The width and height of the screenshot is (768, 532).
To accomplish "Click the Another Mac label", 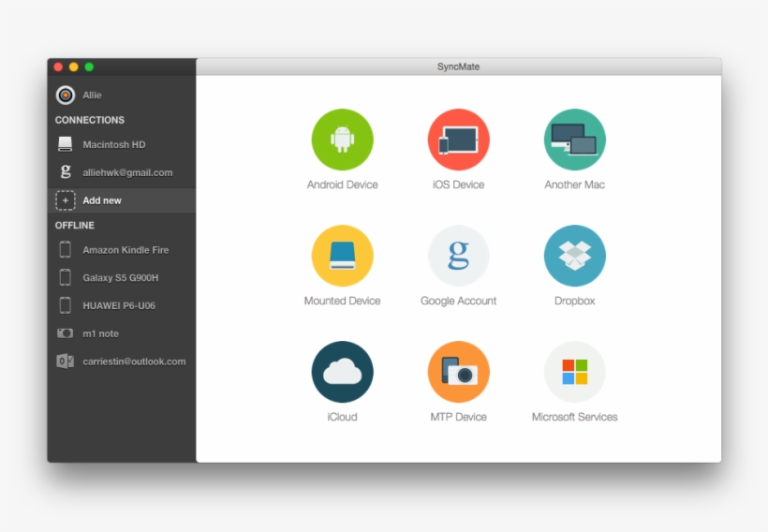I will click(x=574, y=185).
